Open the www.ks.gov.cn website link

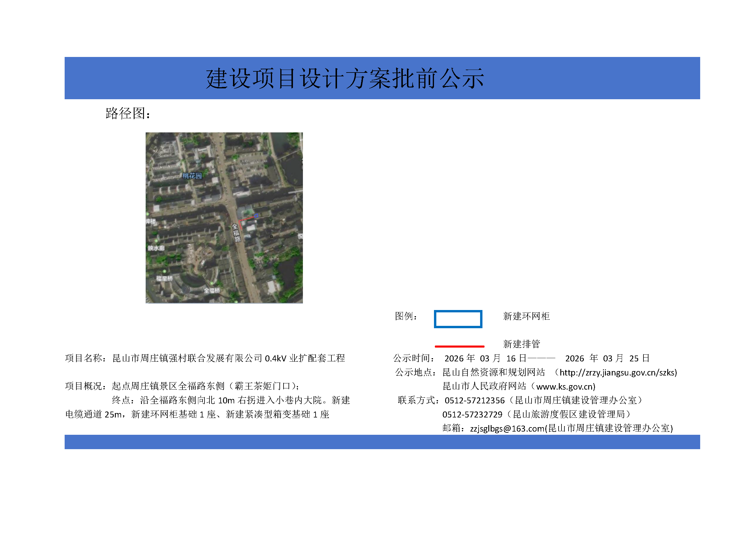tap(565, 387)
